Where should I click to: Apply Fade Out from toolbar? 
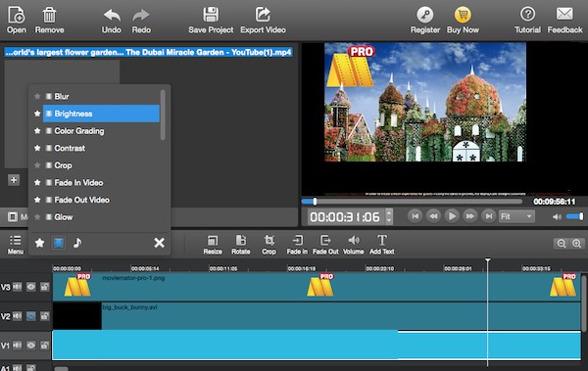click(325, 245)
